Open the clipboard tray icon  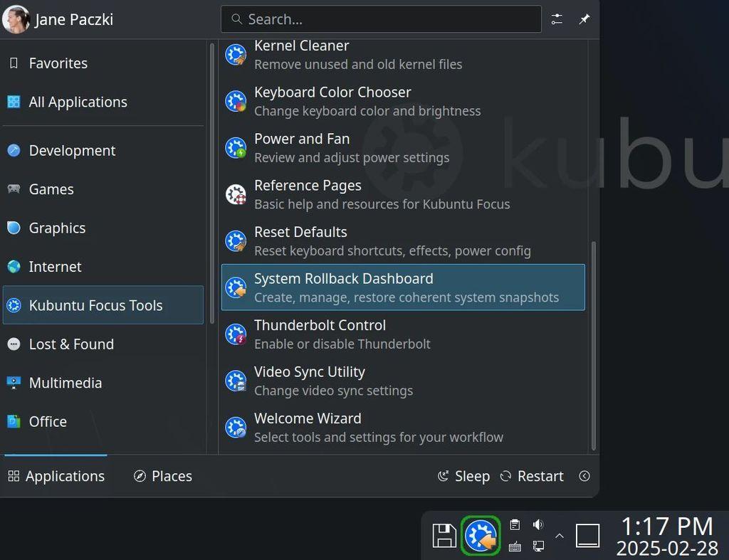pyautogui.click(x=515, y=524)
